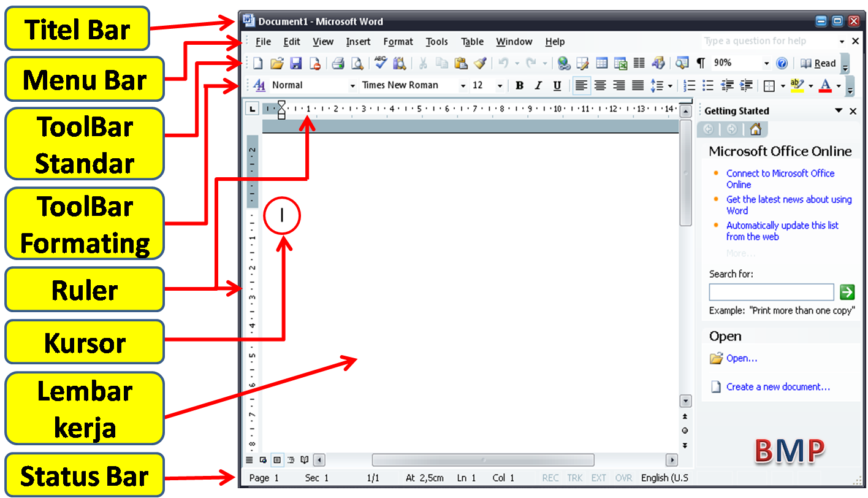Open Getting Started task pane dropdown arrow
This screenshot has width=868, height=498.
(839, 111)
